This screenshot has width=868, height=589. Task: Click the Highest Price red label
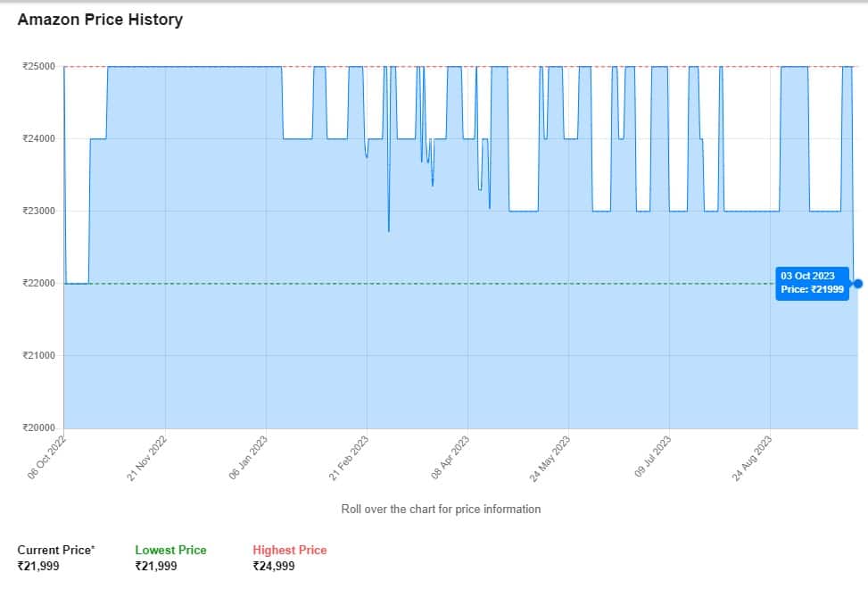tap(290, 550)
